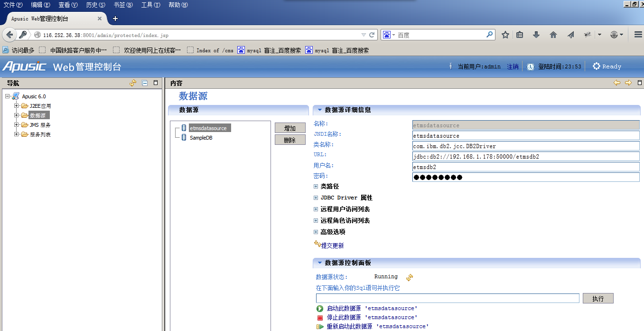Open the hamburger menu icon
Screen dimensions: 644x331
tap(638, 35)
